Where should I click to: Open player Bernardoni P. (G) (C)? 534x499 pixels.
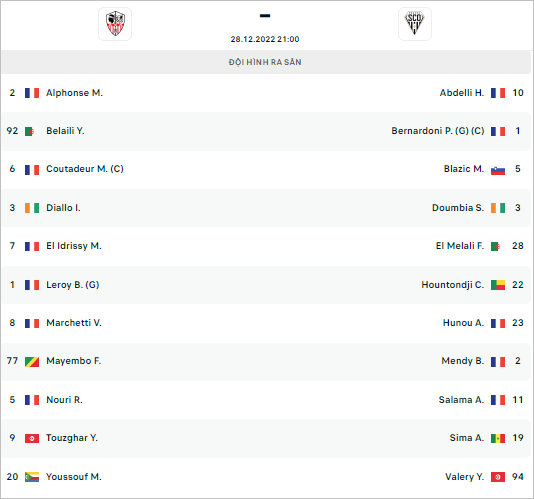coord(438,131)
